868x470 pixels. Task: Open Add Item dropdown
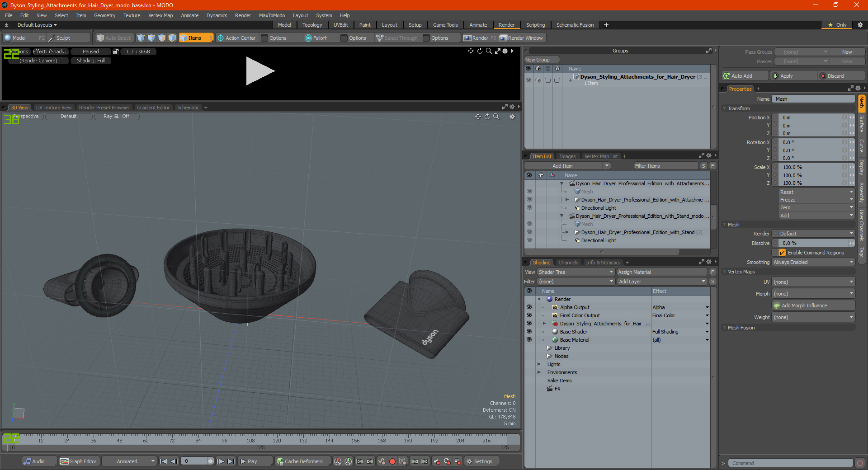[x=568, y=166]
